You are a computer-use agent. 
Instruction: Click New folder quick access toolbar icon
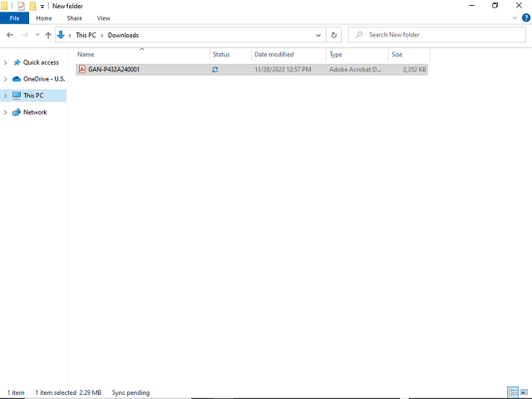coord(32,6)
